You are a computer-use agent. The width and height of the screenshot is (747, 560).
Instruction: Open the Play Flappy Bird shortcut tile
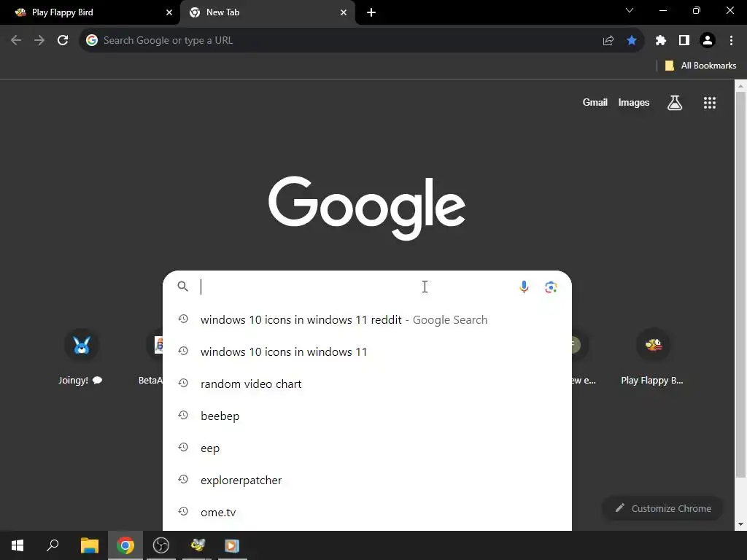(x=653, y=357)
